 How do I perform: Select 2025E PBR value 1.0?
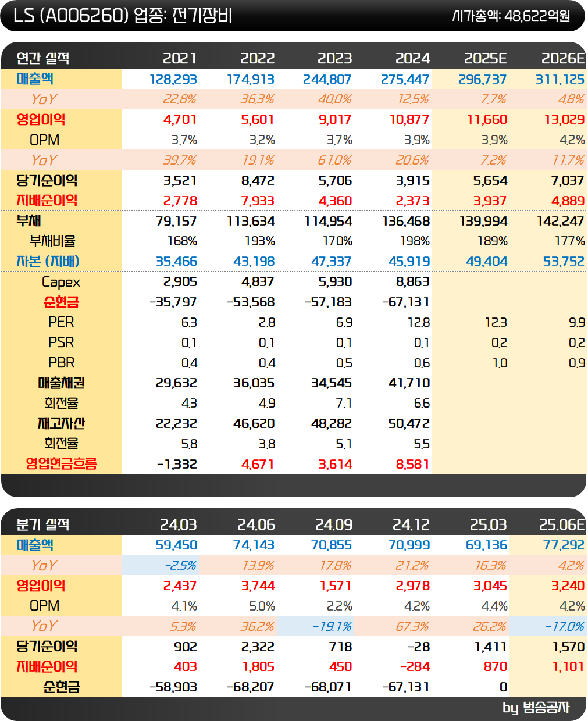click(500, 363)
